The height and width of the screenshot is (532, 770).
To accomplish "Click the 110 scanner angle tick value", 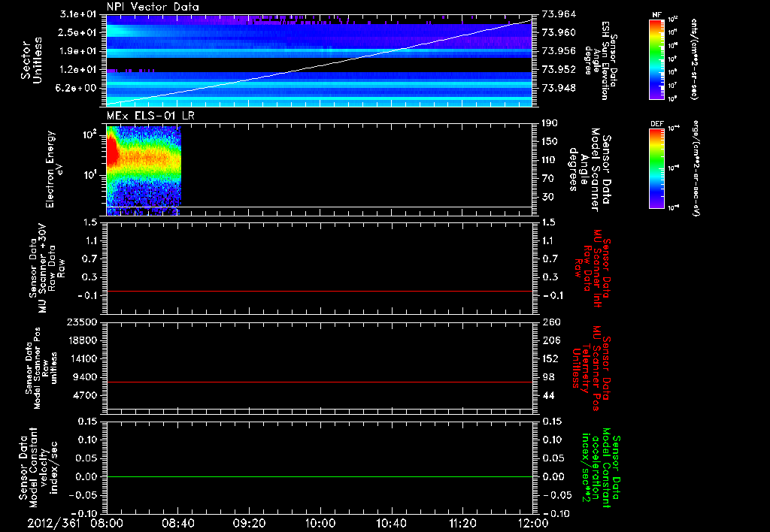I will pyautogui.click(x=550, y=160).
